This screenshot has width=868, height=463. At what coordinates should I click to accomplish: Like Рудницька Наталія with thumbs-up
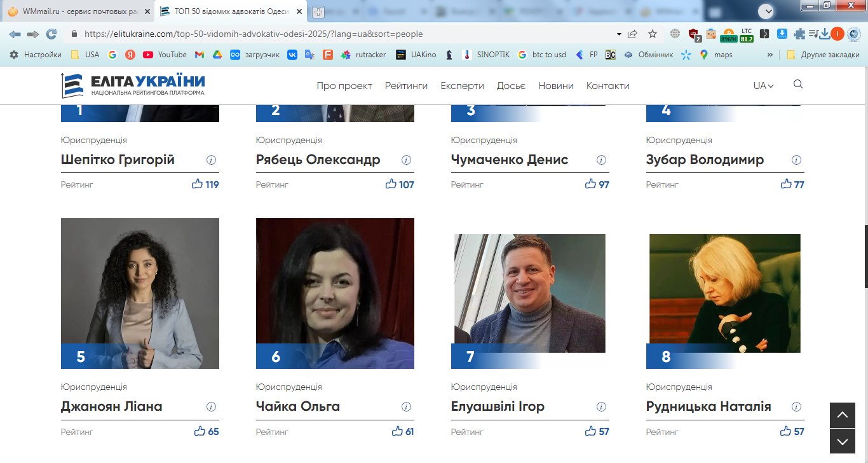pyautogui.click(x=786, y=431)
